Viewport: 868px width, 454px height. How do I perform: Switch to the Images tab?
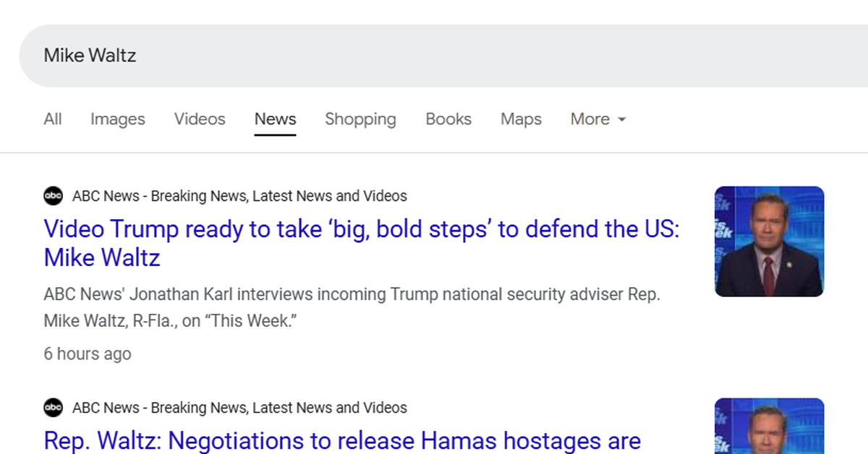point(117,119)
